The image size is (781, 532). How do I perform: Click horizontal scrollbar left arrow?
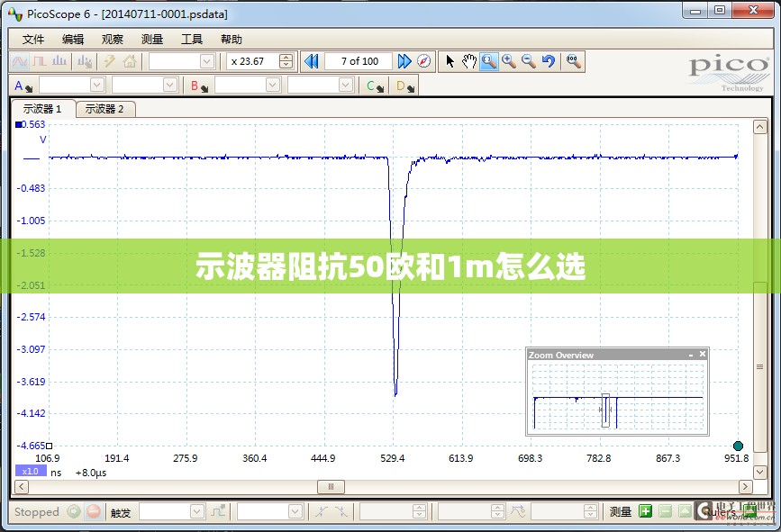21,487
